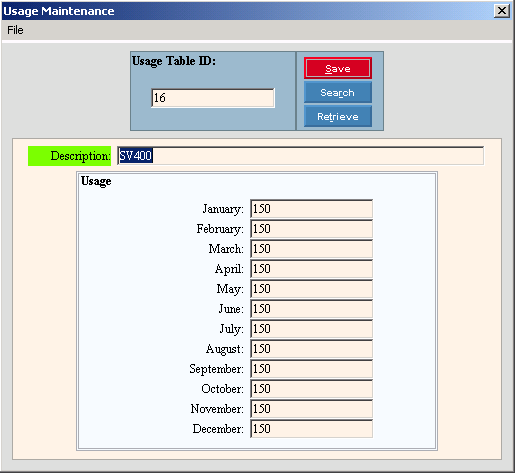Select the March usage field
Image resolution: width=515 pixels, height=473 pixels.
(311, 249)
